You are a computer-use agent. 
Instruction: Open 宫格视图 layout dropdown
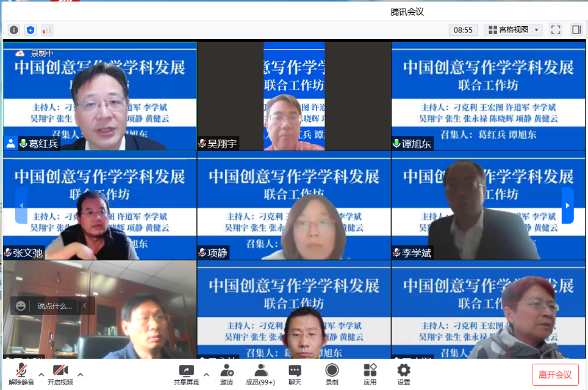[513, 30]
